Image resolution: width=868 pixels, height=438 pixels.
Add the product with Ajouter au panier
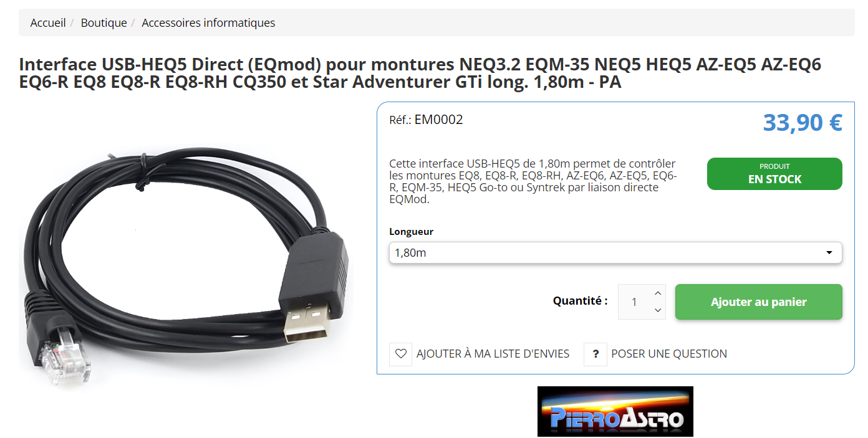click(x=759, y=302)
